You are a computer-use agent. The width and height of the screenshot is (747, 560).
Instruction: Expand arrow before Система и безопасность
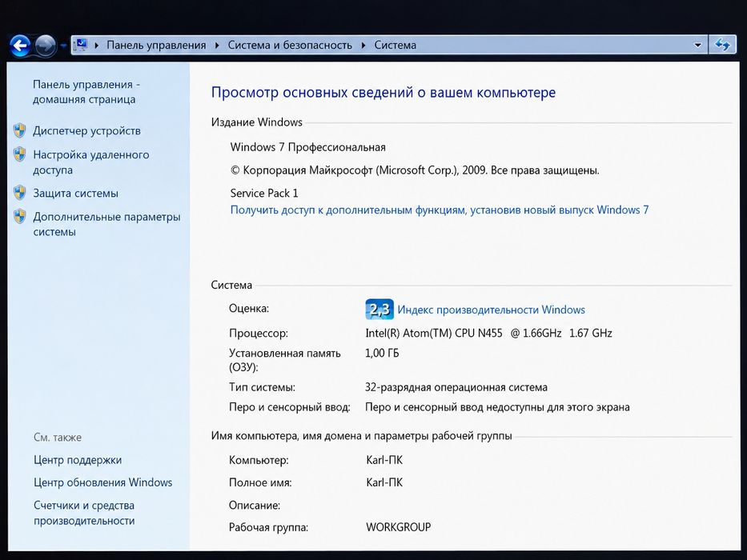[217, 46]
